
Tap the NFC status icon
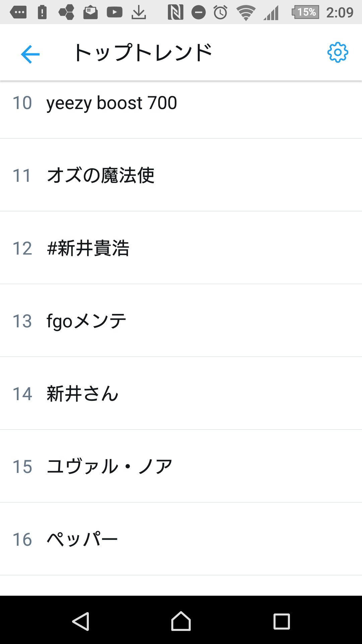pyautogui.click(x=175, y=13)
